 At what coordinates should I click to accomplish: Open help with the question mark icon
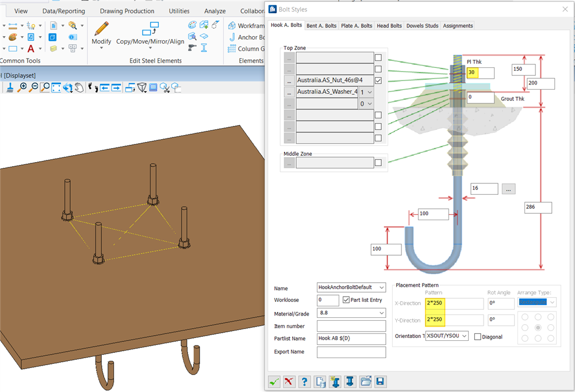coord(305,381)
